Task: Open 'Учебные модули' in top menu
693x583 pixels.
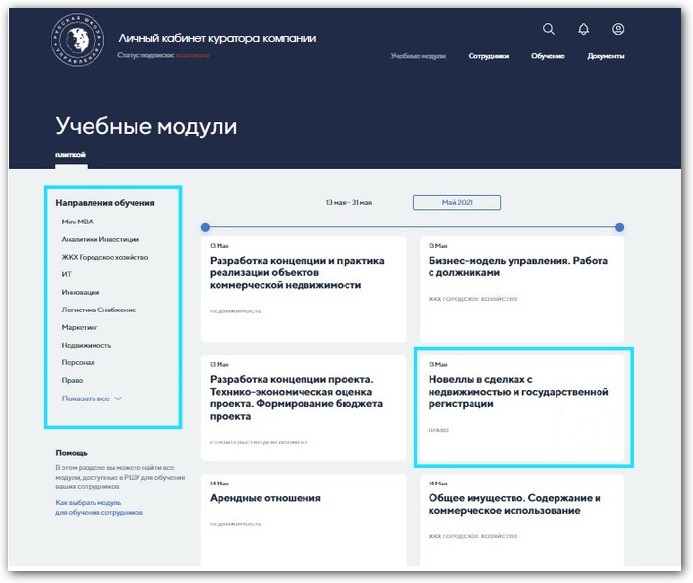Action: click(x=418, y=56)
